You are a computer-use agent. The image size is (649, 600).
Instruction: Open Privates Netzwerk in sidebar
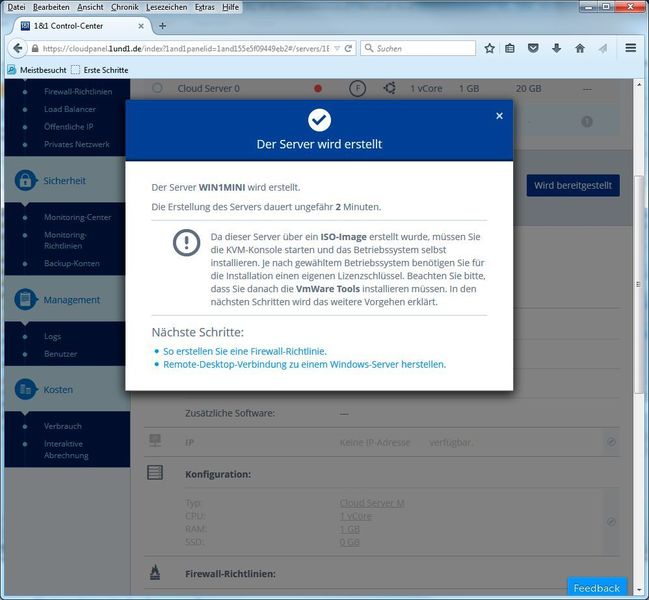point(77,144)
